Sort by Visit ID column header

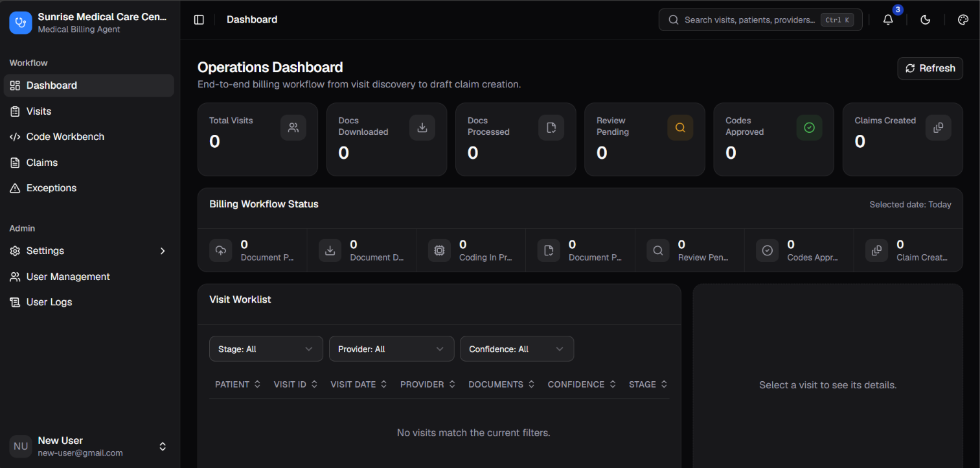pos(296,384)
